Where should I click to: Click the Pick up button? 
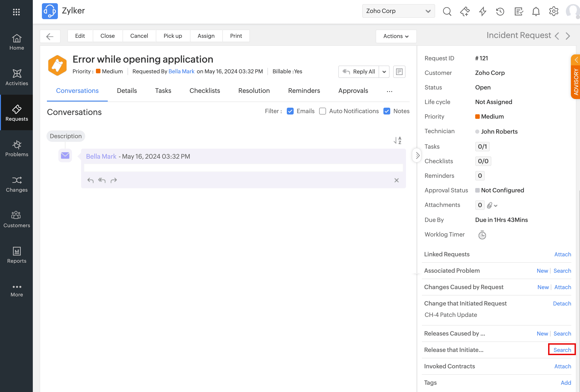pyautogui.click(x=173, y=36)
